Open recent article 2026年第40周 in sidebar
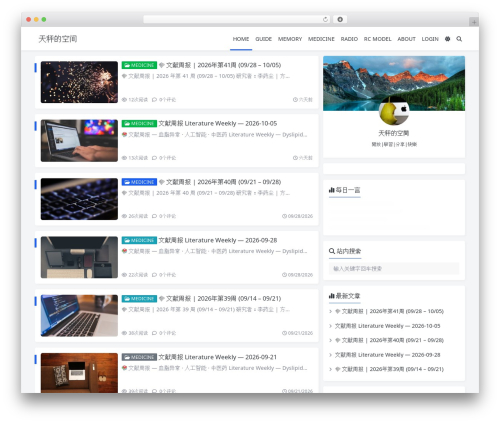 [x=389, y=340]
